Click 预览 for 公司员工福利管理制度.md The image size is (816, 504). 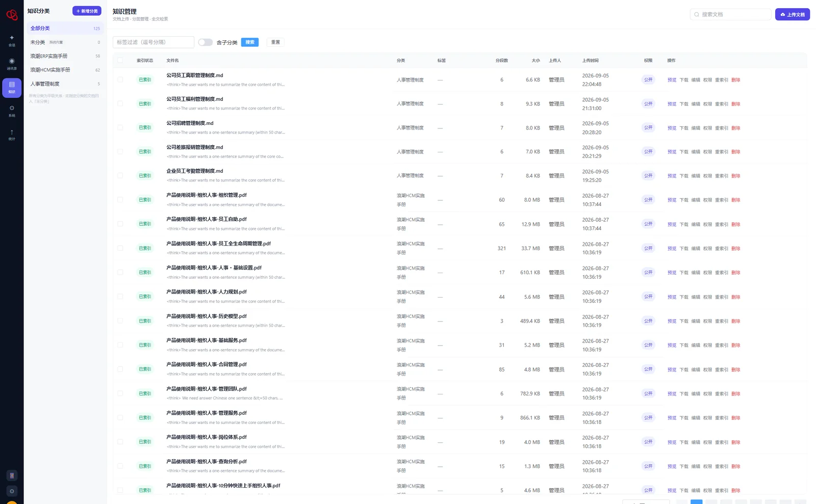click(x=672, y=104)
